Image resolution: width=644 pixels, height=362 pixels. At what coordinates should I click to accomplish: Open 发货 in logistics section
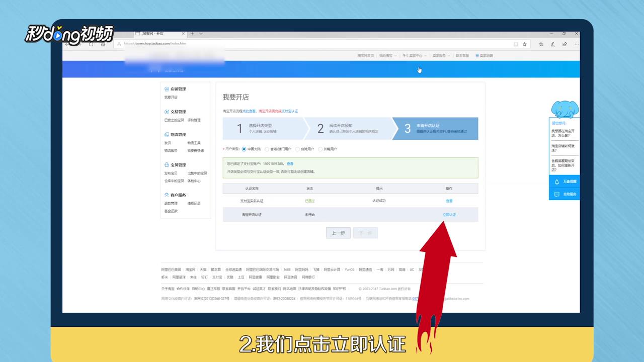tap(168, 143)
